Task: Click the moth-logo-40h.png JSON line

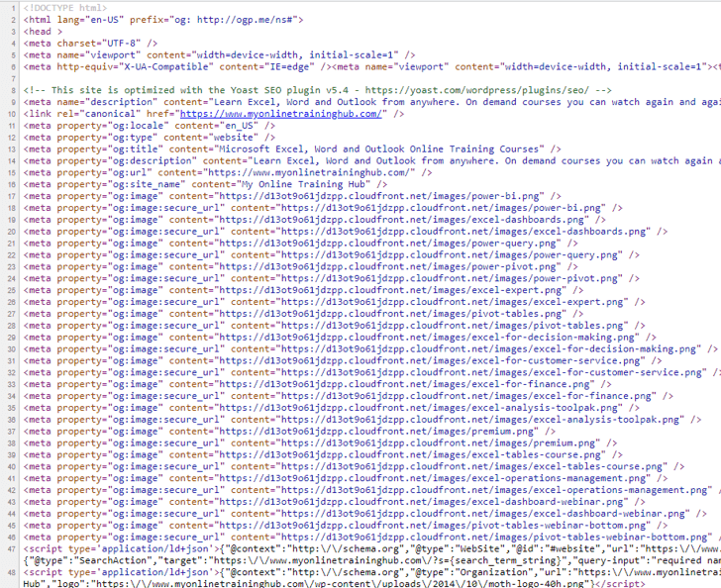Action: coord(335,584)
